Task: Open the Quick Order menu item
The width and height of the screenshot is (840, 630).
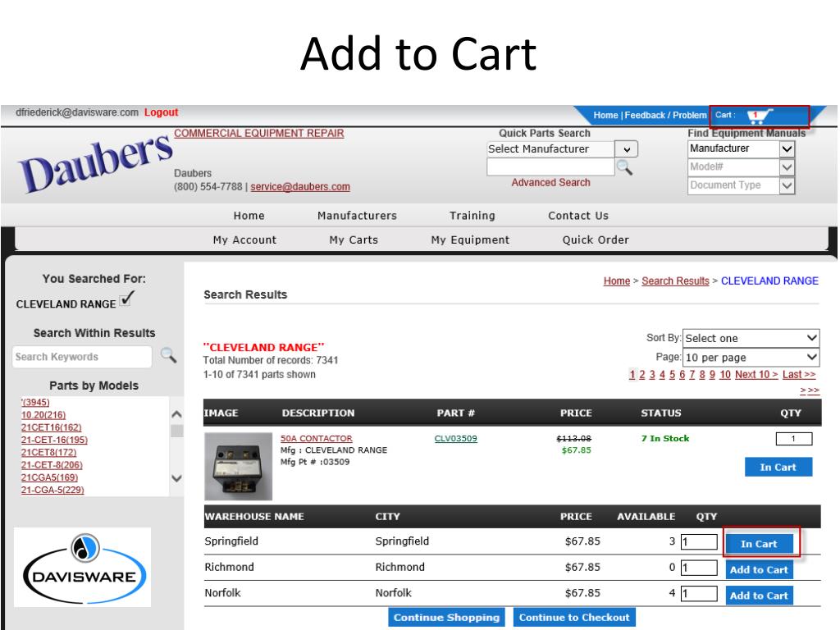Action: click(596, 240)
